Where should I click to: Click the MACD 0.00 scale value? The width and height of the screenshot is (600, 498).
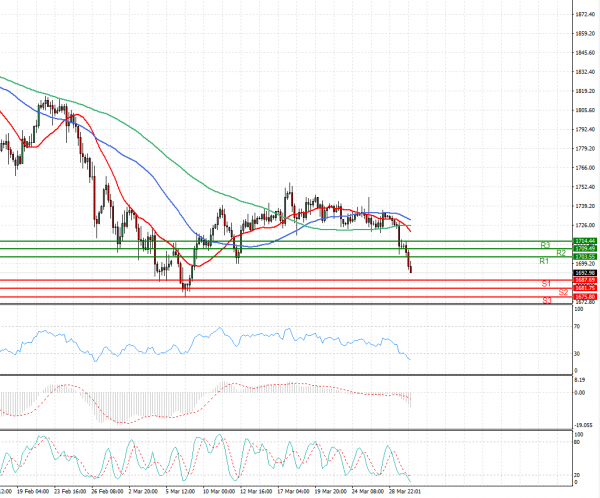coord(580,393)
